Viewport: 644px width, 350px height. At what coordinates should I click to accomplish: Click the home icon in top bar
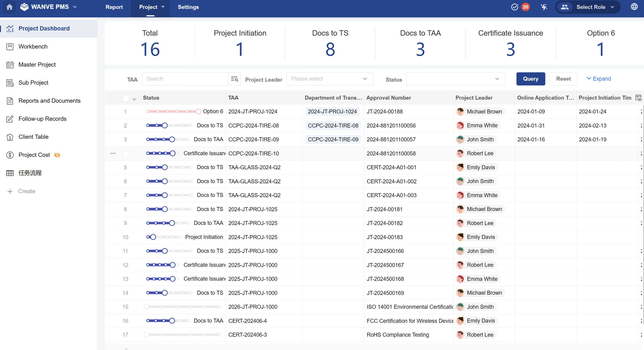9,7
